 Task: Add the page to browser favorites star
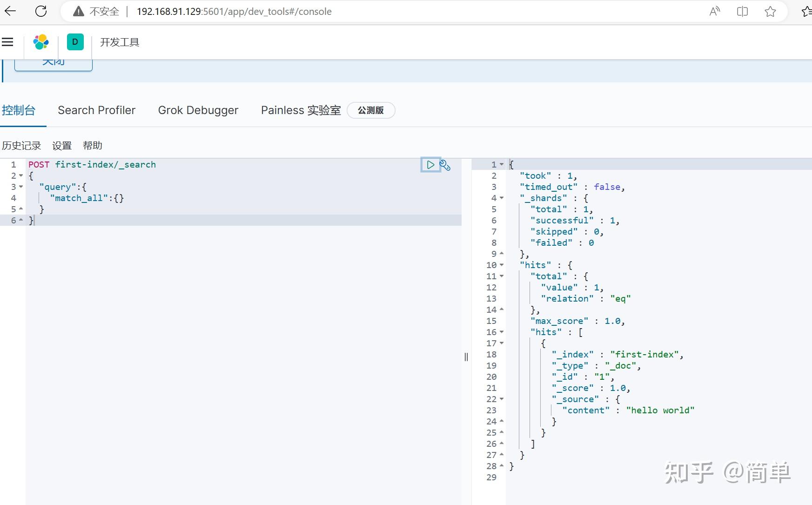click(x=770, y=11)
